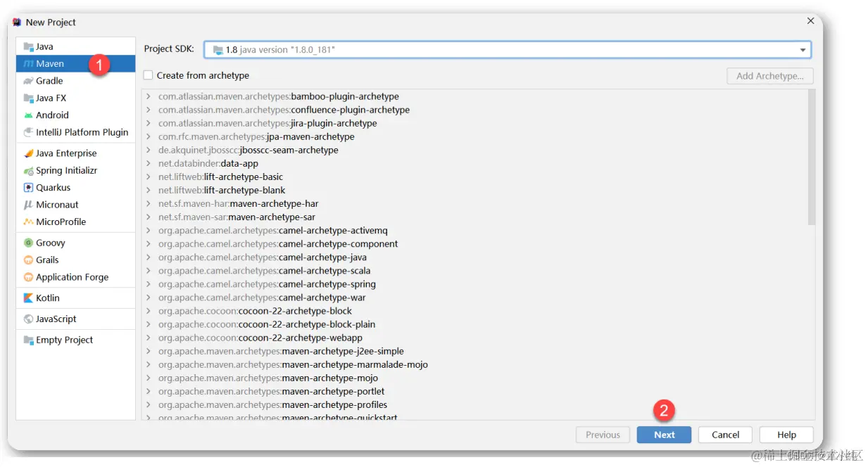Expand confluence-plugin-archetype entry
The height and width of the screenshot is (467, 868).
pos(149,110)
